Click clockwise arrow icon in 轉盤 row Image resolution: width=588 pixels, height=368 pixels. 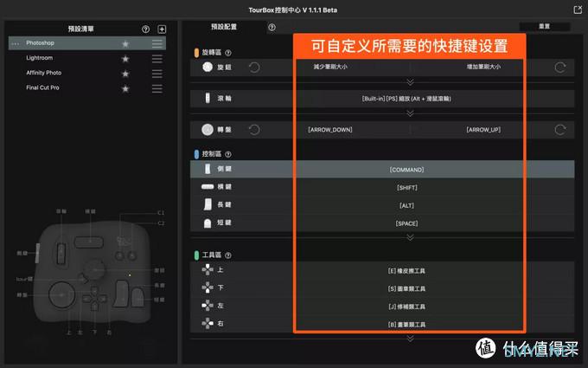point(560,130)
